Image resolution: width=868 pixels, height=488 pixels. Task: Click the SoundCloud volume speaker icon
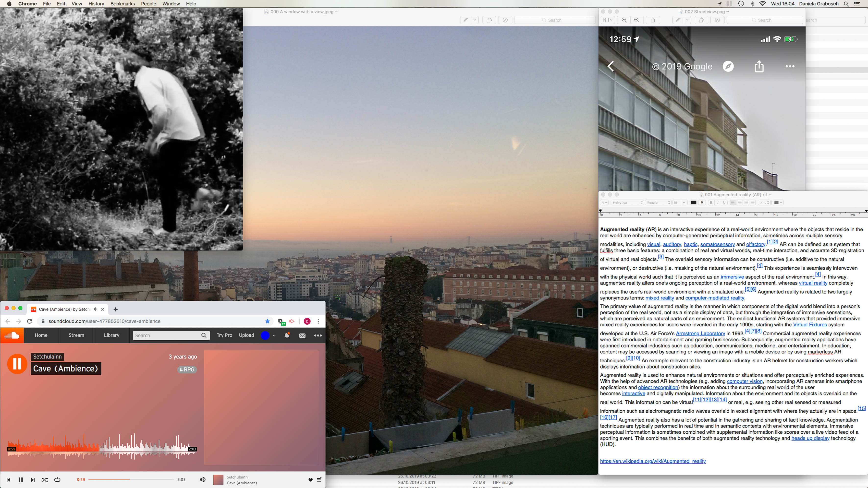click(x=202, y=480)
